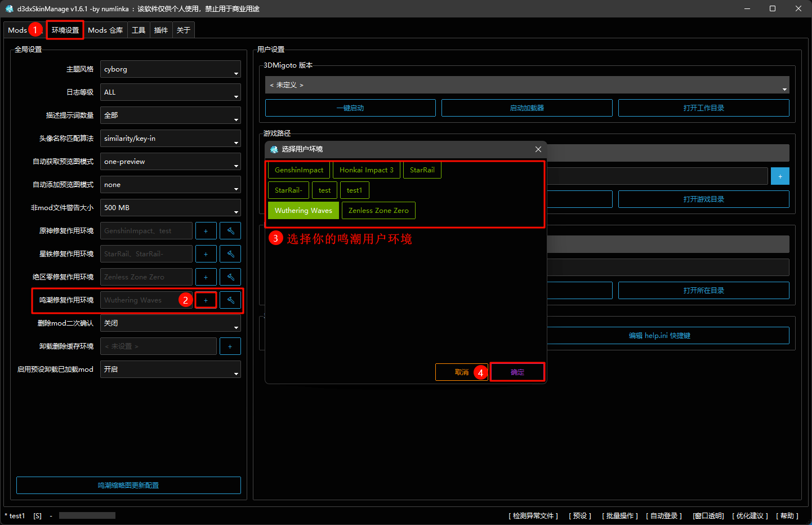Click 打开游戏目录 button
Viewport: 812px width, 525px height.
tap(704, 199)
